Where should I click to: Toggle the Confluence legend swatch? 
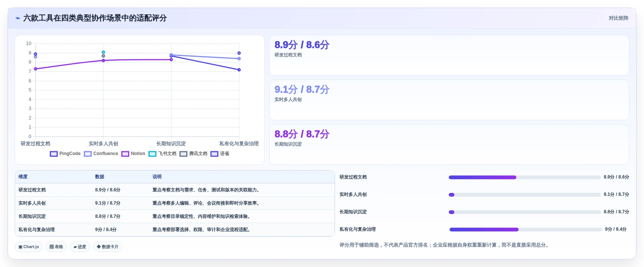88,154
